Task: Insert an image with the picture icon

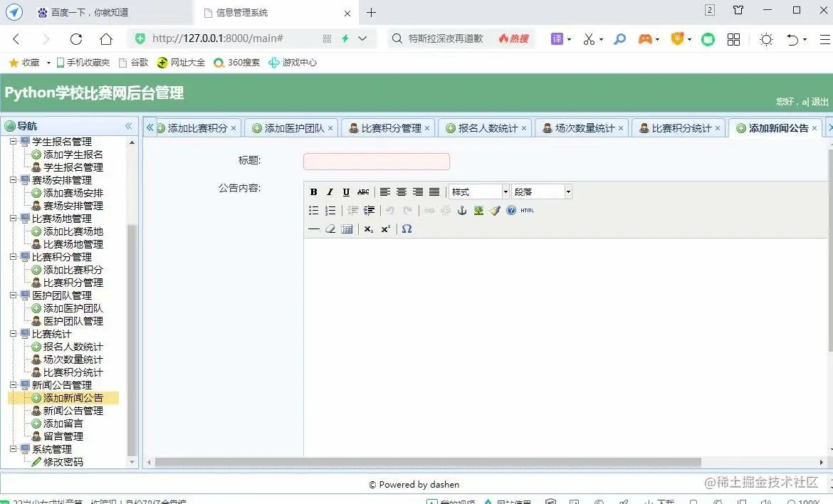Action: pos(478,210)
